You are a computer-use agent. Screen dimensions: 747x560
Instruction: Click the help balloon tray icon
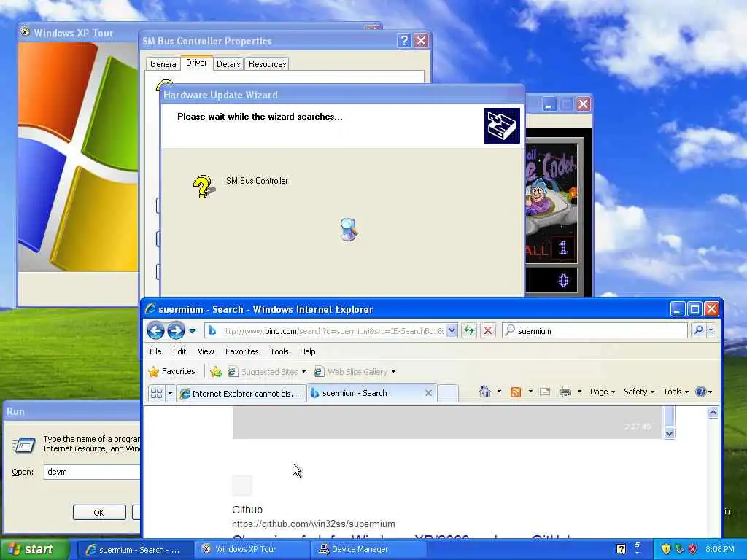621,549
